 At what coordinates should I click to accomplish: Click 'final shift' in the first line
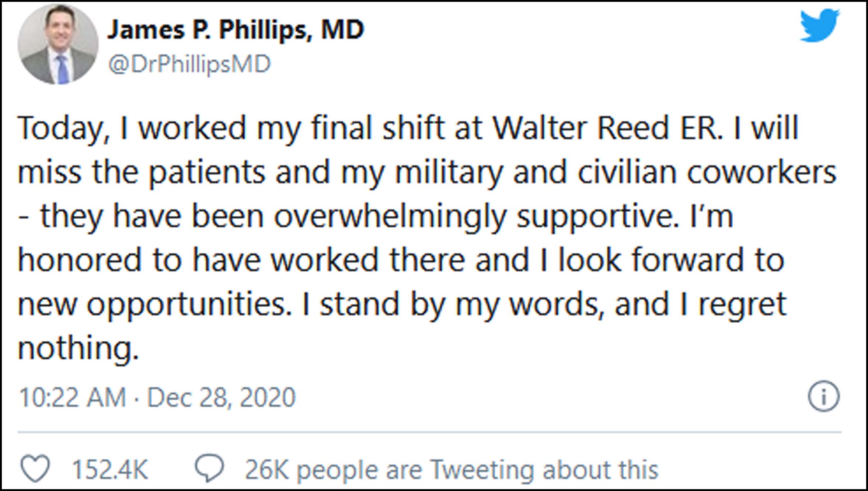(x=378, y=128)
